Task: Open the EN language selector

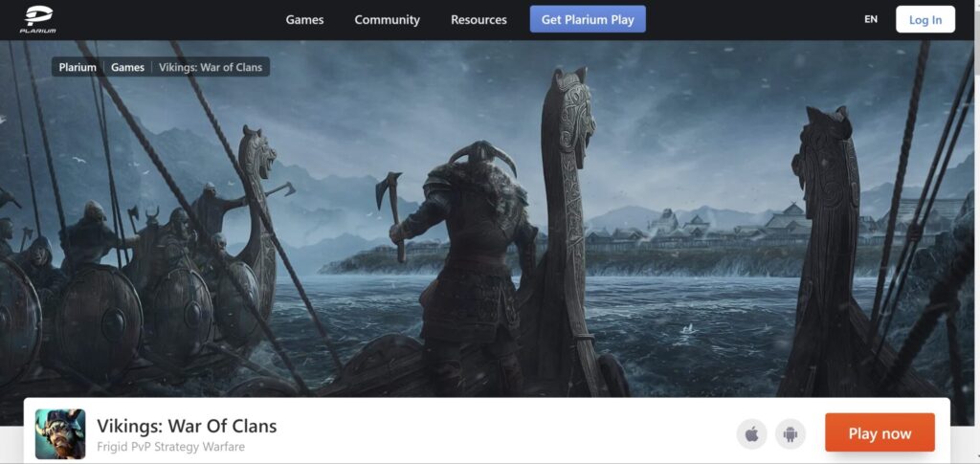Action: (871, 19)
